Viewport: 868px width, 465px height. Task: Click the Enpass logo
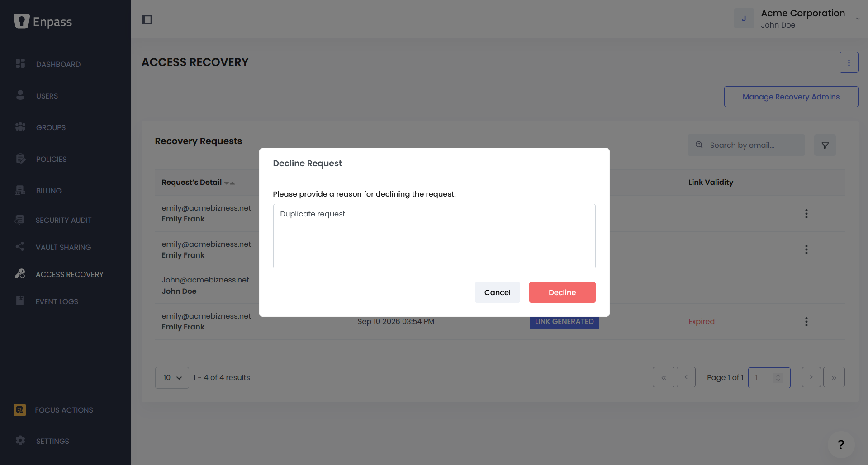pos(43,21)
